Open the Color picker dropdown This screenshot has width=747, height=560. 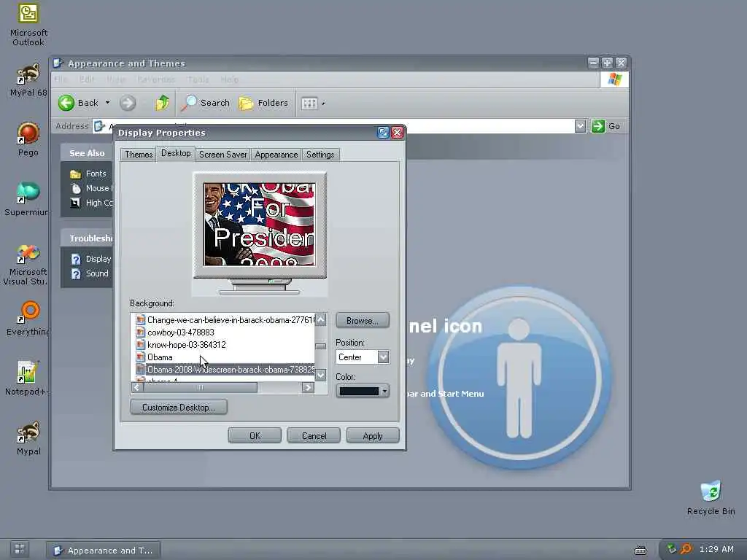click(x=363, y=392)
